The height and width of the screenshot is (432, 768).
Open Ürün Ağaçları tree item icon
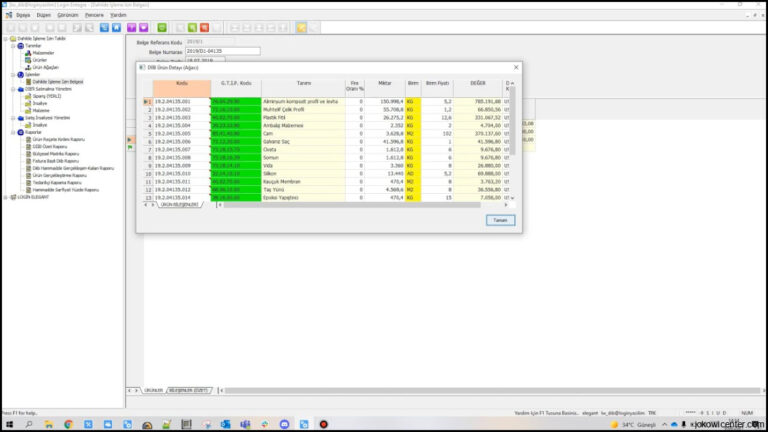point(28,67)
